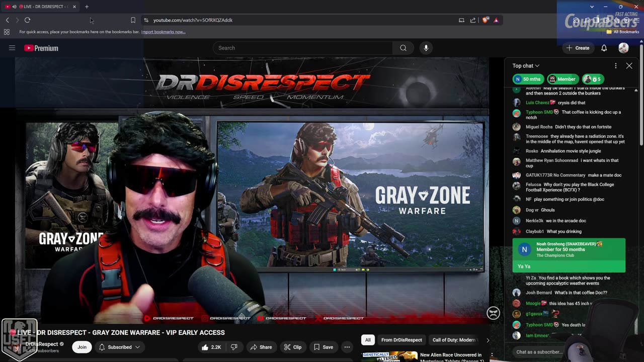Share this page from address bar
This screenshot has height=362, width=644.
pyautogui.click(x=473, y=20)
